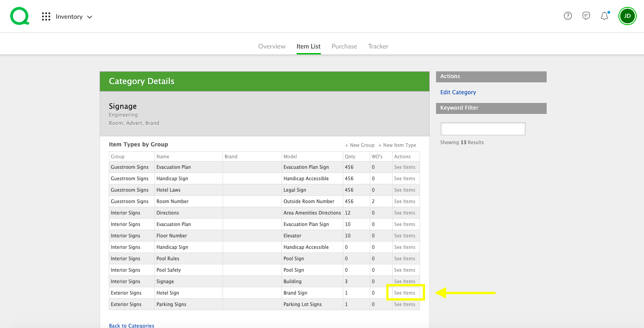Open the app launcher grid icon
This screenshot has height=328, width=644.
click(x=46, y=16)
